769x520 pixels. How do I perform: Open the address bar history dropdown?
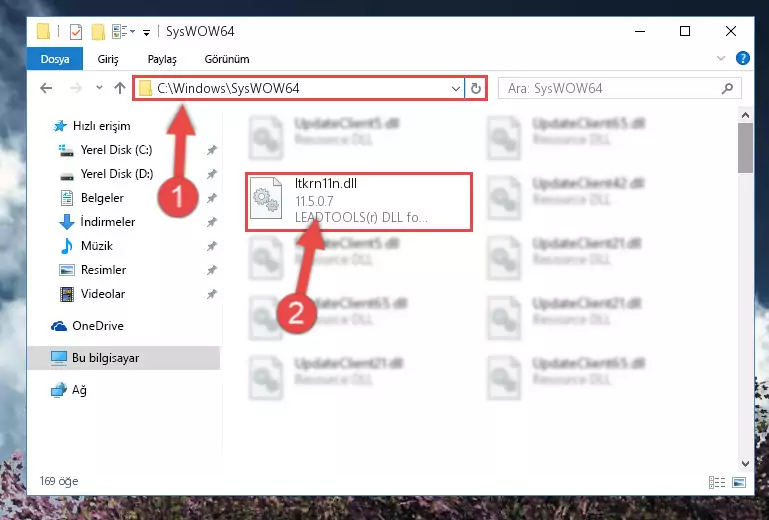pos(456,89)
